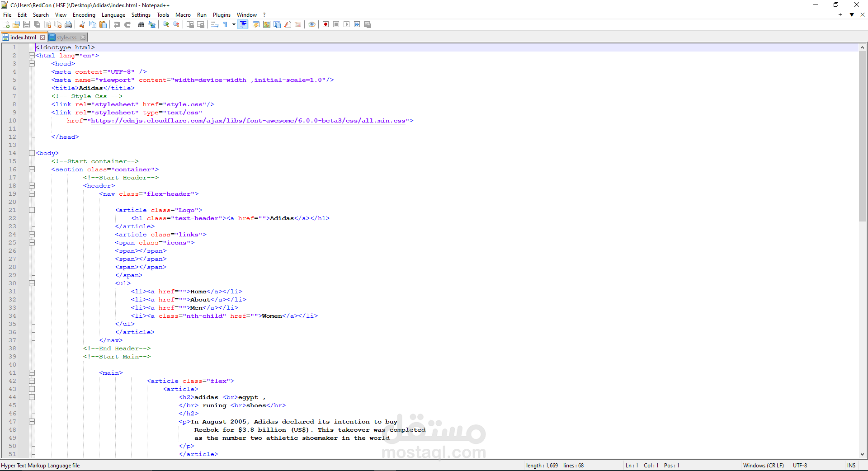Cut selection using the scissors icon
The height and width of the screenshot is (471, 868).
[82, 24]
